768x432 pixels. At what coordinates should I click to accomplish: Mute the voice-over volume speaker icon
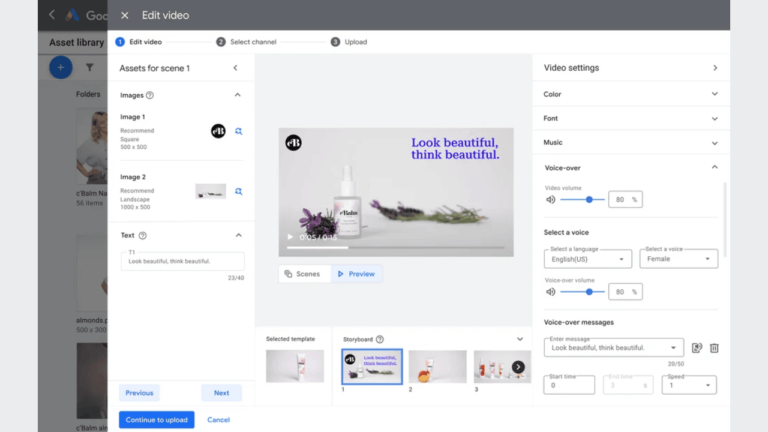(551, 292)
